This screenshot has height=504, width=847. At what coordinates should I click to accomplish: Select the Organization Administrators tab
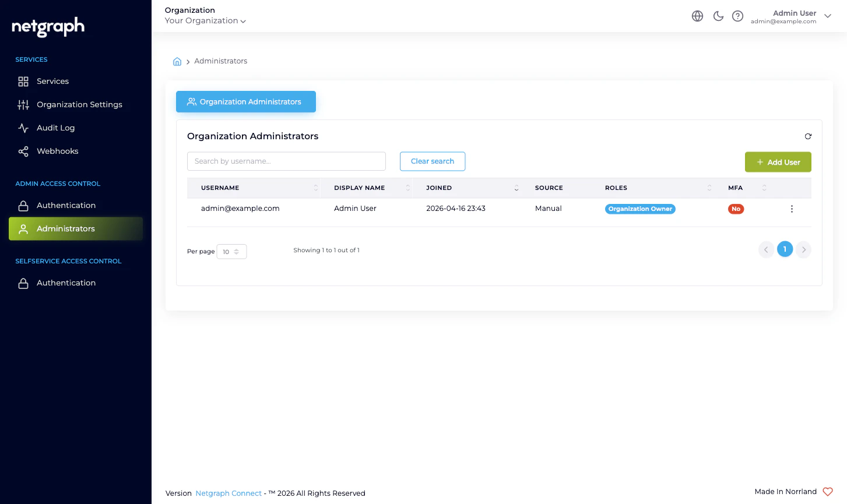coord(245,101)
